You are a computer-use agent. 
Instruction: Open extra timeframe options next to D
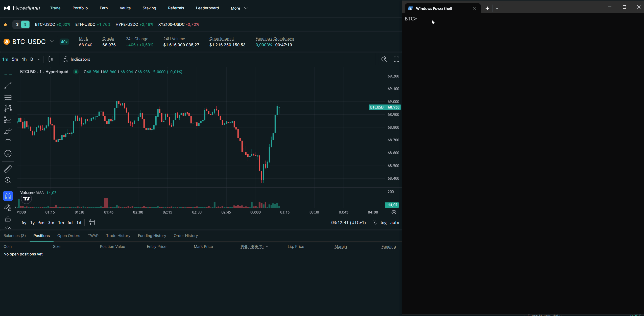[x=38, y=59]
